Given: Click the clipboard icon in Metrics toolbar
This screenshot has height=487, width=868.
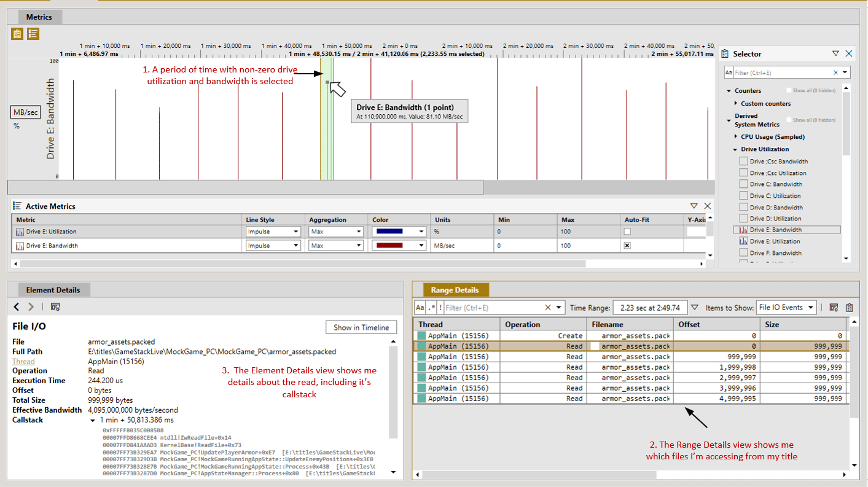Looking at the screenshot, I should [x=17, y=34].
